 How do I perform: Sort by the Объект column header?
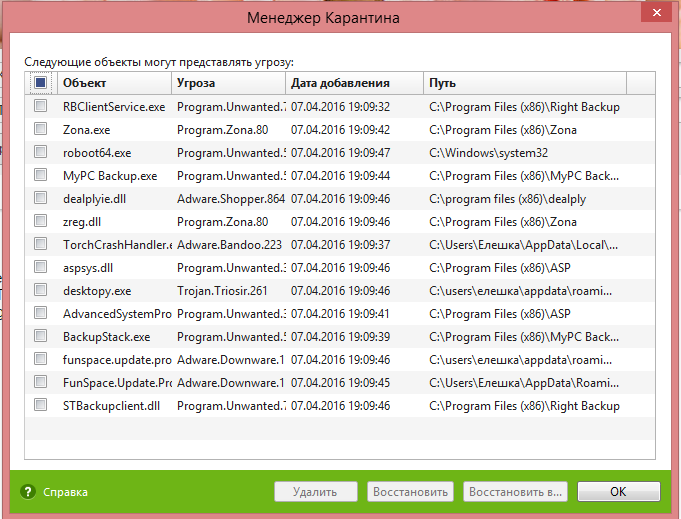[x=114, y=83]
